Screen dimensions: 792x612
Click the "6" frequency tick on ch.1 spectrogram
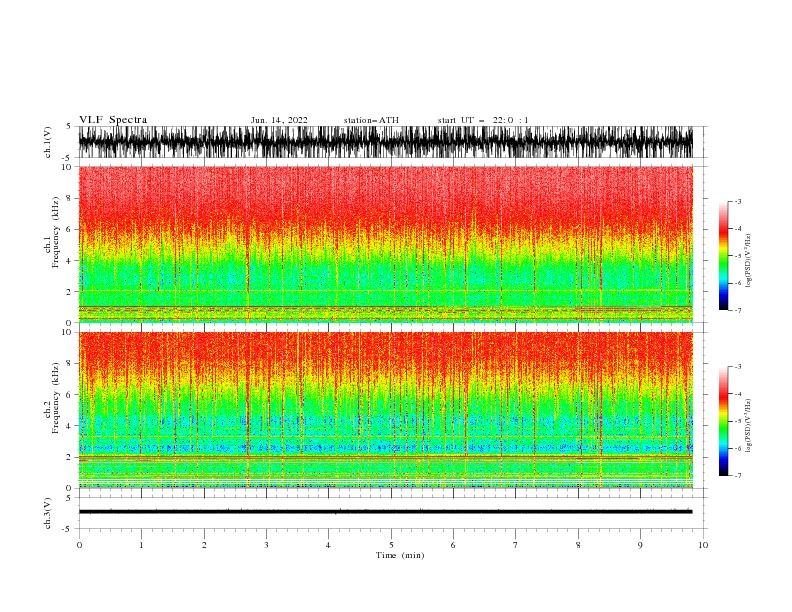(x=70, y=229)
